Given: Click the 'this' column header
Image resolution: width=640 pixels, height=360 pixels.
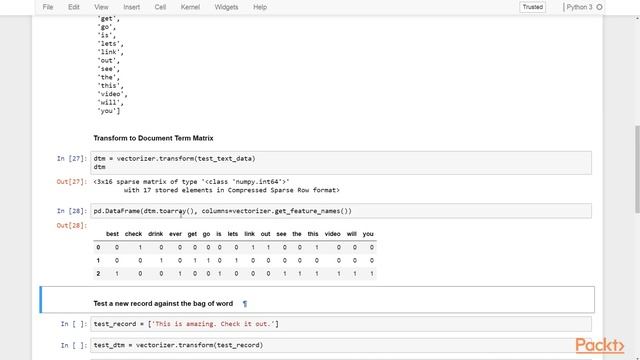Looking at the screenshot, I should pos(313,234).
